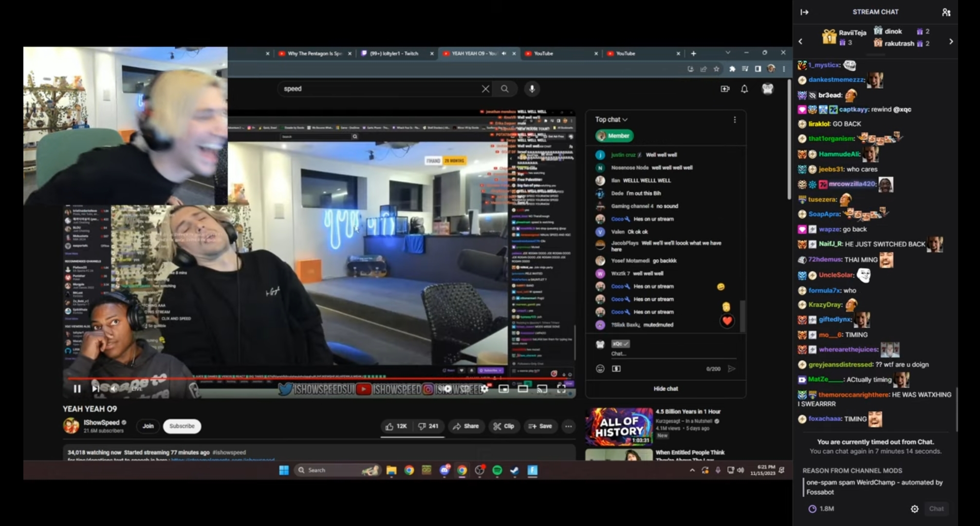Image resolution: width=980 pixels, height=526 pixels.
Task: Hide chat below live chat panel
Action: click(x=666, y=389)
